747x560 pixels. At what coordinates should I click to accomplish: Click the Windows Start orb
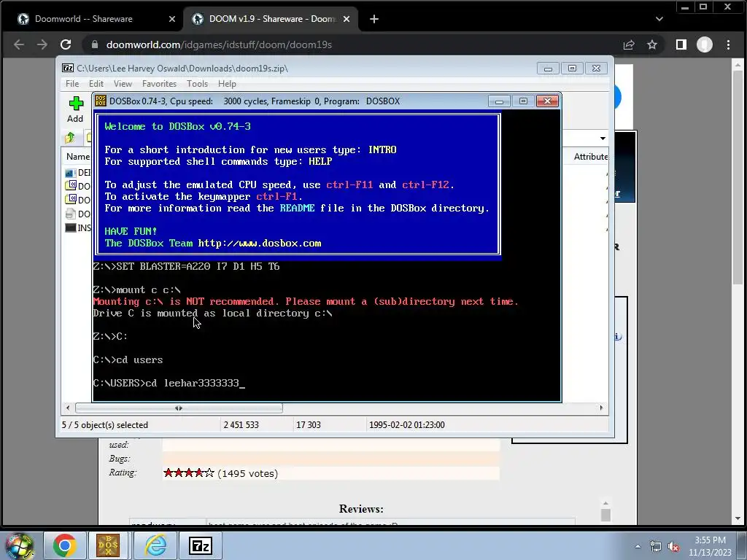(x=20, y=547)
